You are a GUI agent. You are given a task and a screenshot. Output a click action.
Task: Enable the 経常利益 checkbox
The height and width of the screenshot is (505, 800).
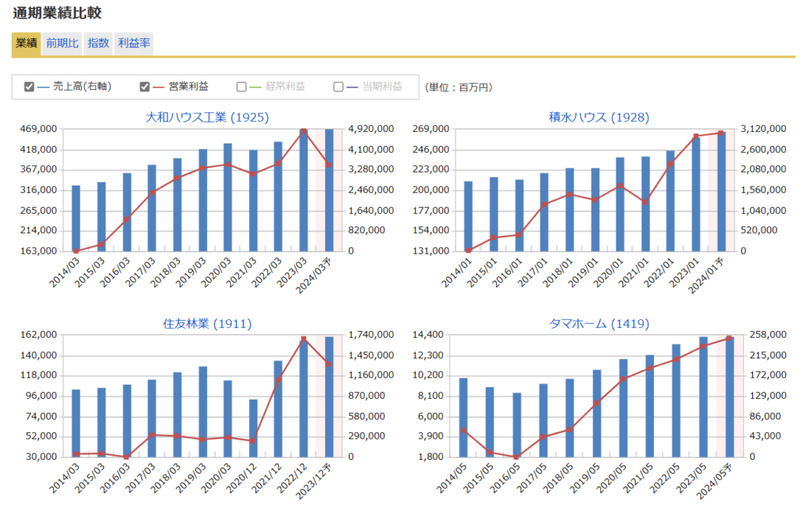click(x=241, y=87)
